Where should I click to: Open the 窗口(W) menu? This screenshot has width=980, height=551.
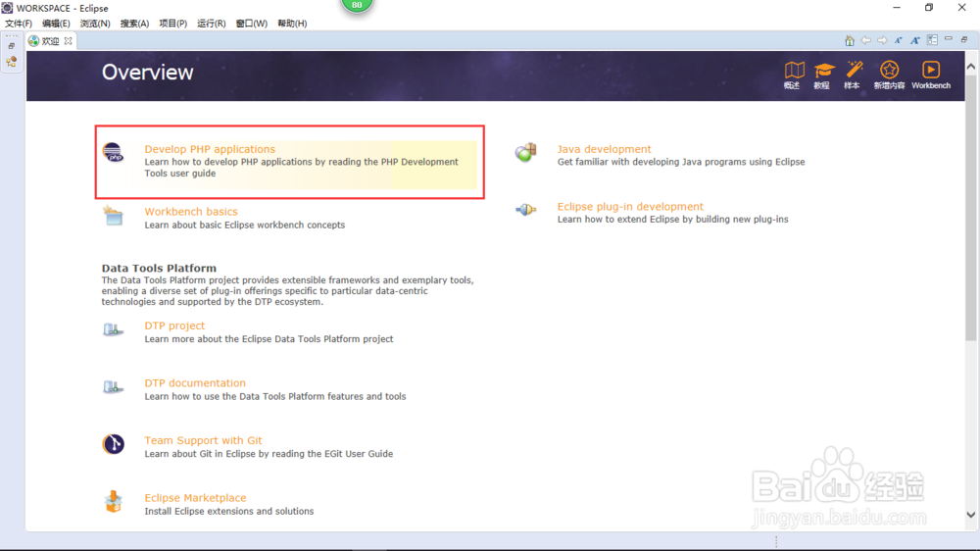[251, 24]
